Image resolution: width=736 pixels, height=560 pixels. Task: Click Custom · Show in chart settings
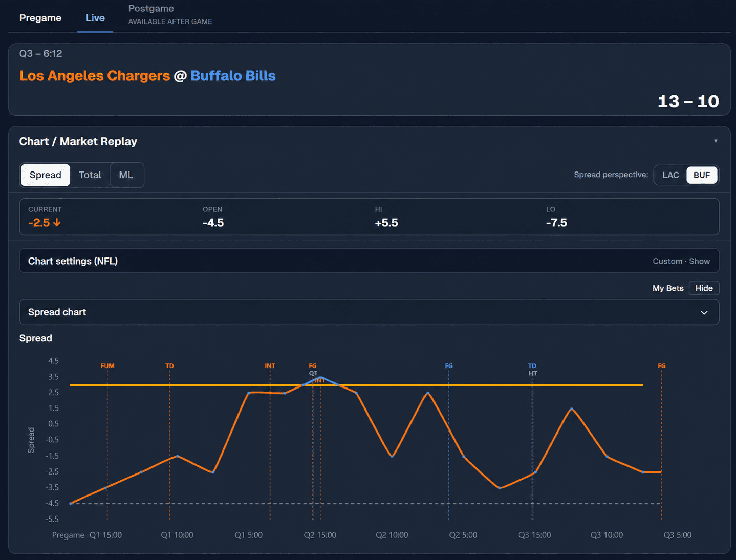(681, 261)
